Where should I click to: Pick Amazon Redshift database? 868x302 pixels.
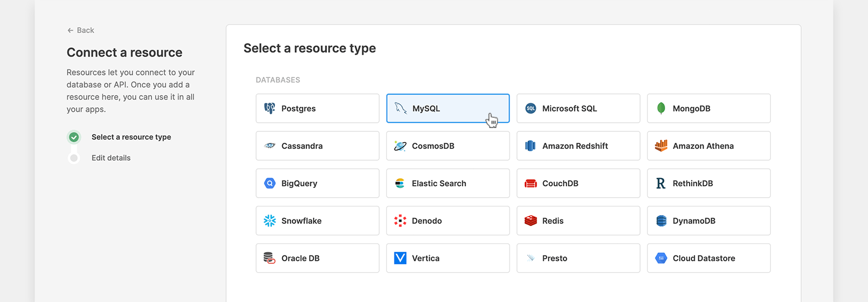point(578,146)
